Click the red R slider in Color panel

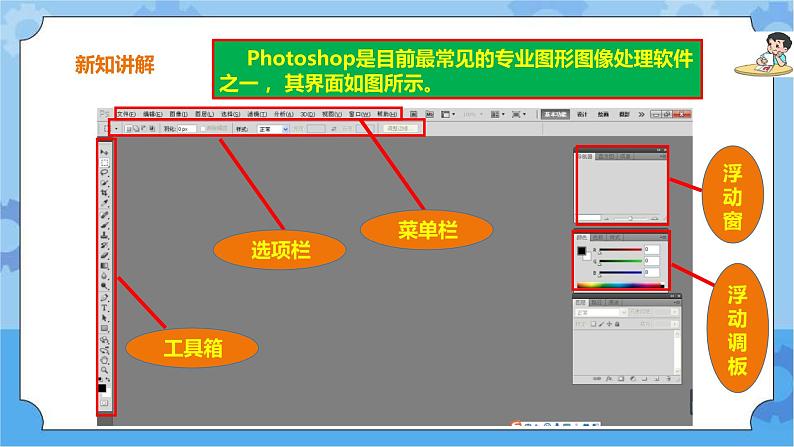tap(620, 250)
